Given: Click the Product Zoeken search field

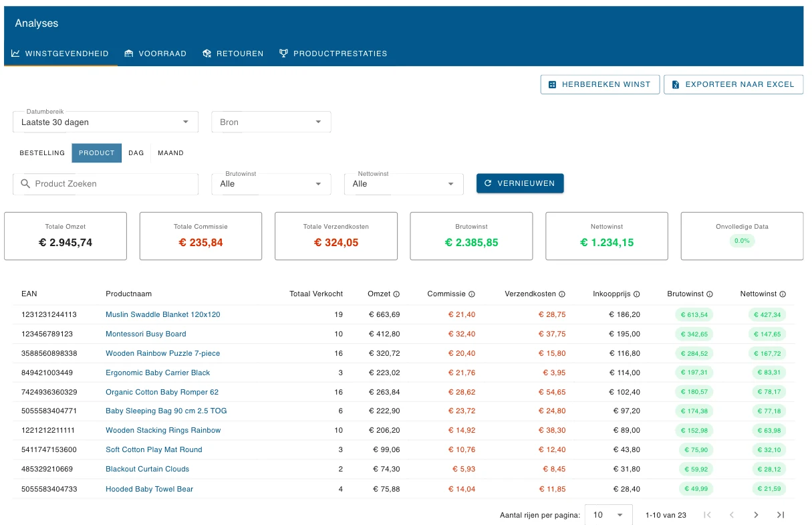Looking at the screenshot, I should point(106,184).
